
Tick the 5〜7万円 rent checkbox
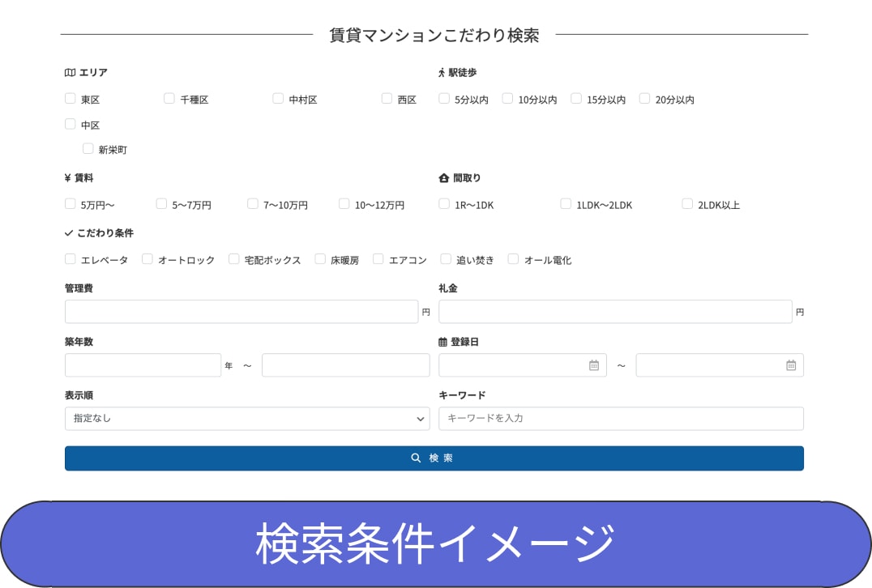[161, 204]
